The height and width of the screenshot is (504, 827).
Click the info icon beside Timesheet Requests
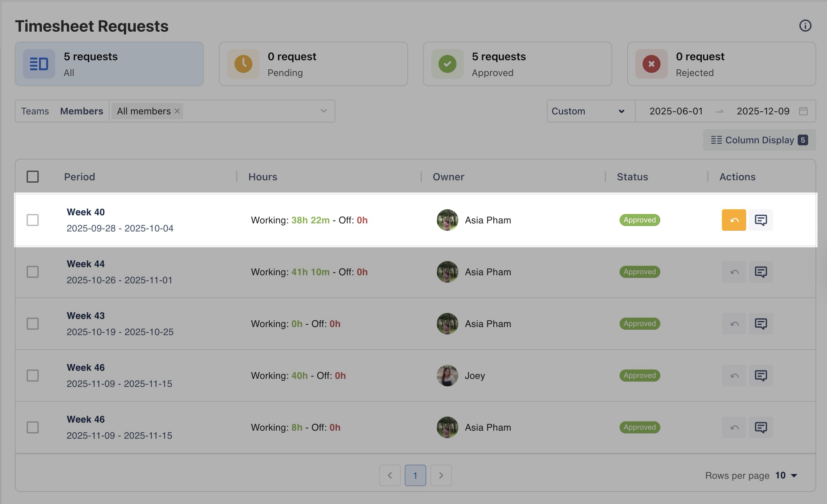click(805, 26)
